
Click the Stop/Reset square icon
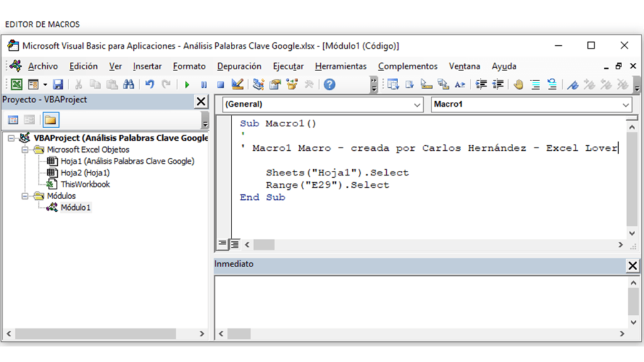[220, 85]
